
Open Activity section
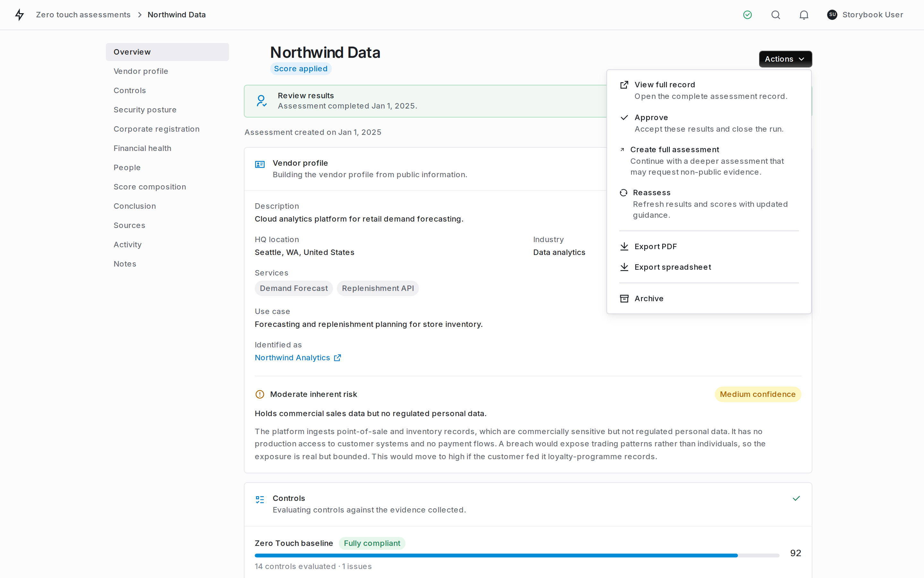click(x=167, y=245)
